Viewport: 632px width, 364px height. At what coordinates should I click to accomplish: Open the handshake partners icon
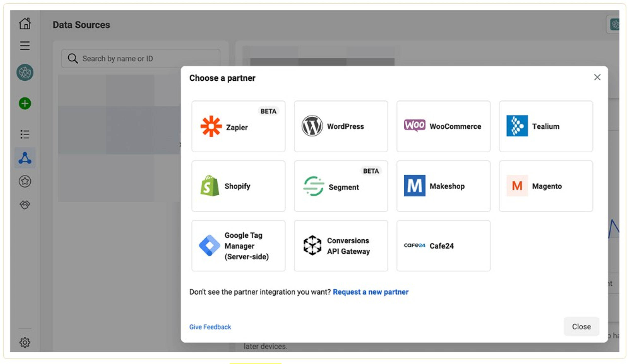(x=25, y=205)
